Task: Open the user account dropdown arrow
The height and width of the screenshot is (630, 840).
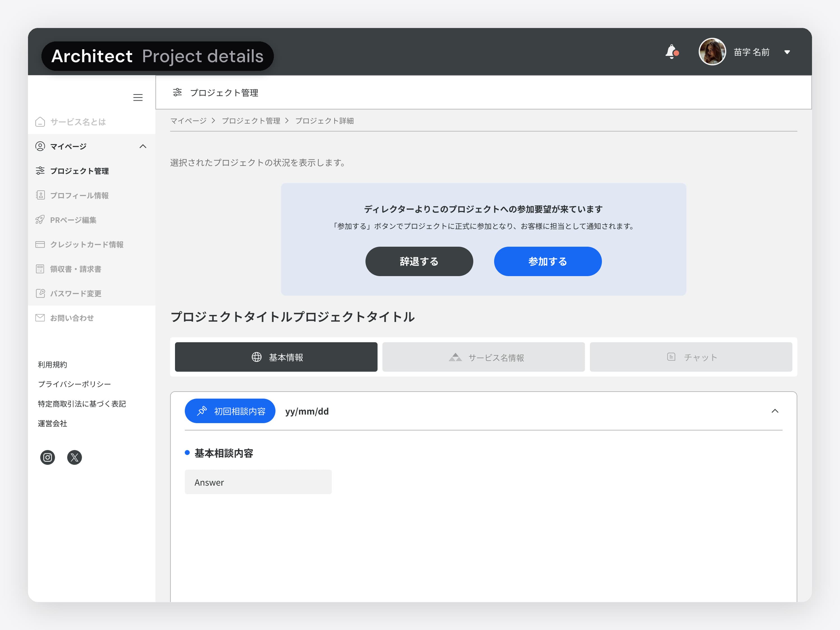Action: click(x=787, y=52)
